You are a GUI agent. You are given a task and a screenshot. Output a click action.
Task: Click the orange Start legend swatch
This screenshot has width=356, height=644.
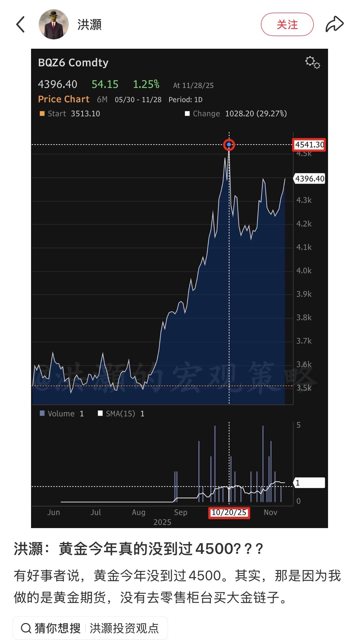[x=42, y=113]
